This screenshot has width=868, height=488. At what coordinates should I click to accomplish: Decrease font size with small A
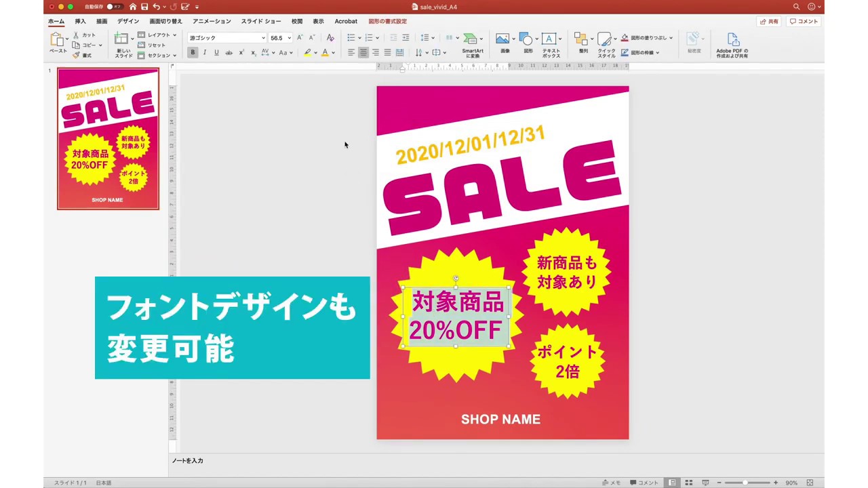coord(311,38)
